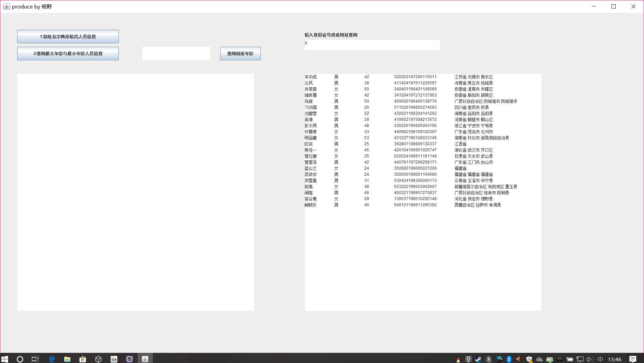Click the orange megaphone tray icon

[x=518, y=359]
